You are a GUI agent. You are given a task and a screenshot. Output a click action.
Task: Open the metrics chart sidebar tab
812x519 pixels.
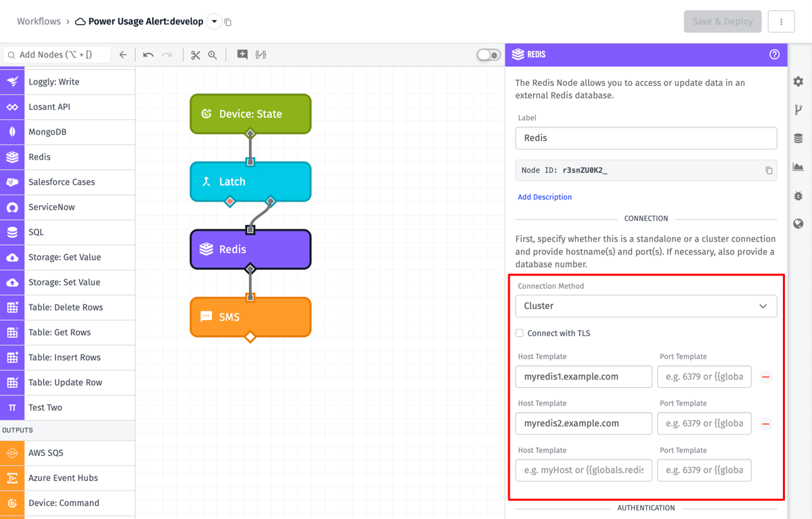tap(798, 166)
